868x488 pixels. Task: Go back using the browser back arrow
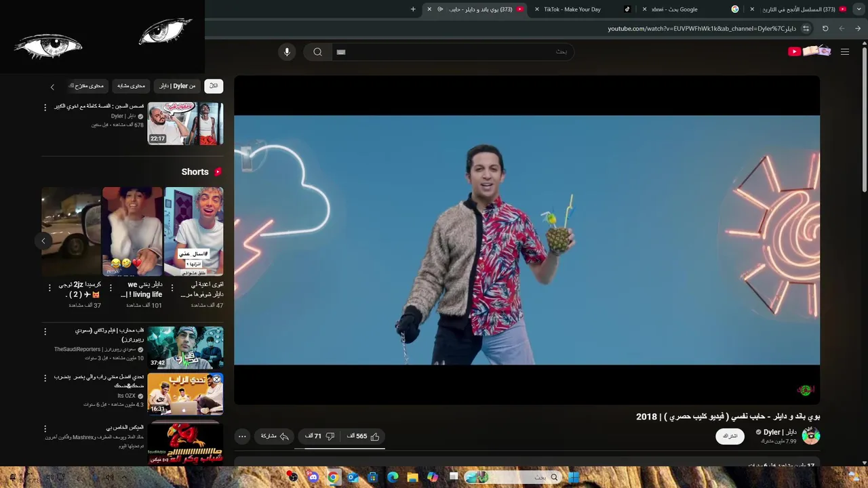pos(858,28)
